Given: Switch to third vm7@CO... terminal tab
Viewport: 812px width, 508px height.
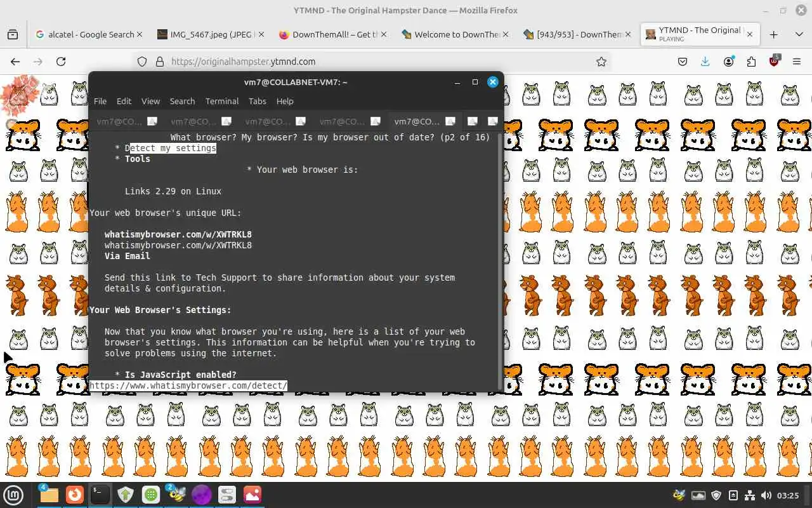Looking at the screenshot, I should click(x=268, y=121).
